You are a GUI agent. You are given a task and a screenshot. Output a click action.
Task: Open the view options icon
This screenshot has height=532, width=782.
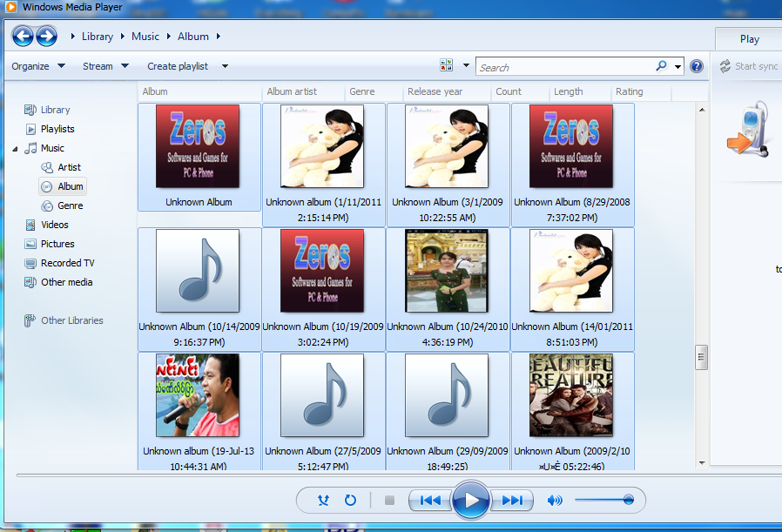[x=447, y=65]
